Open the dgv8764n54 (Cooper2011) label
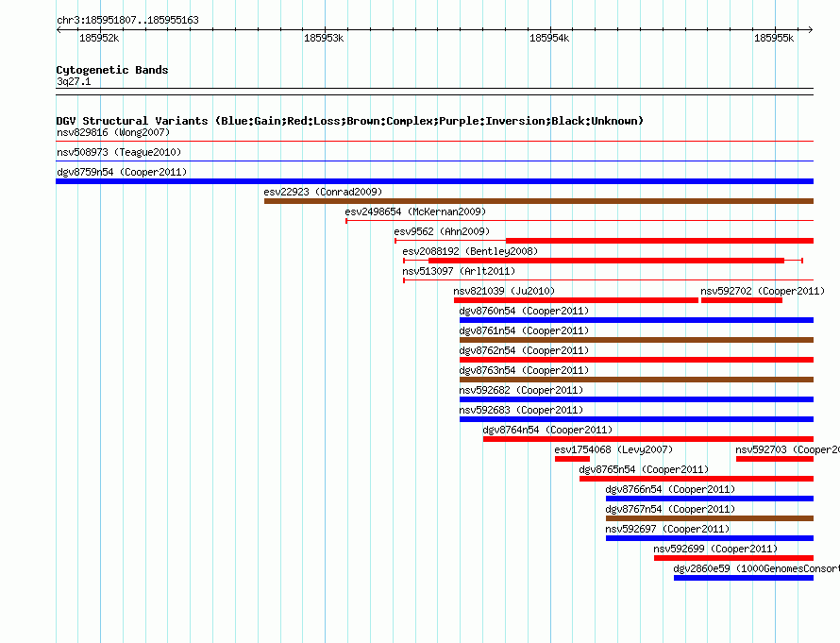The width and height of the screenshot is (840, 643). [547, 430]
